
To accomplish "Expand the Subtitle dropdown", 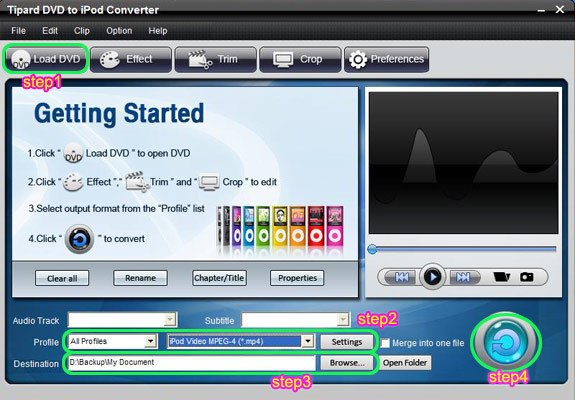I will point(343,320).
